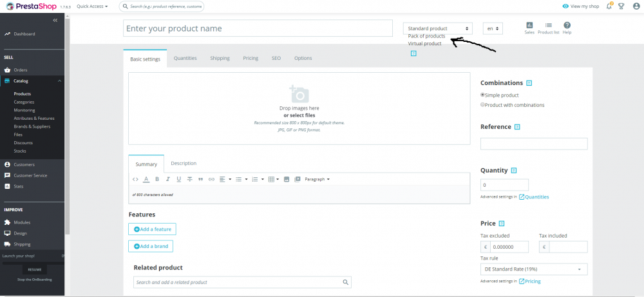Toggle bold formatting
644x297 pixels.
tap(157, 179)
